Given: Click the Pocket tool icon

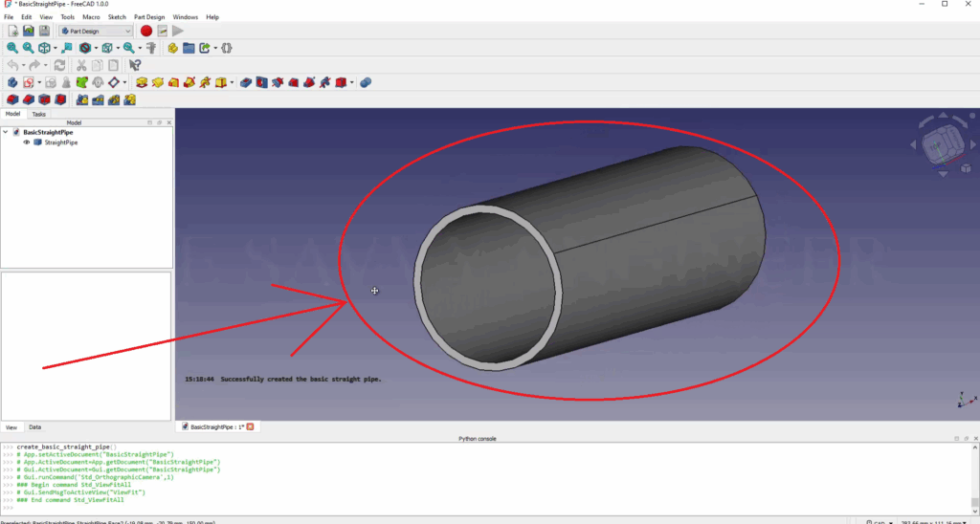Looking at the screenshot, I should pyautogui.click(x=246, y=82).
